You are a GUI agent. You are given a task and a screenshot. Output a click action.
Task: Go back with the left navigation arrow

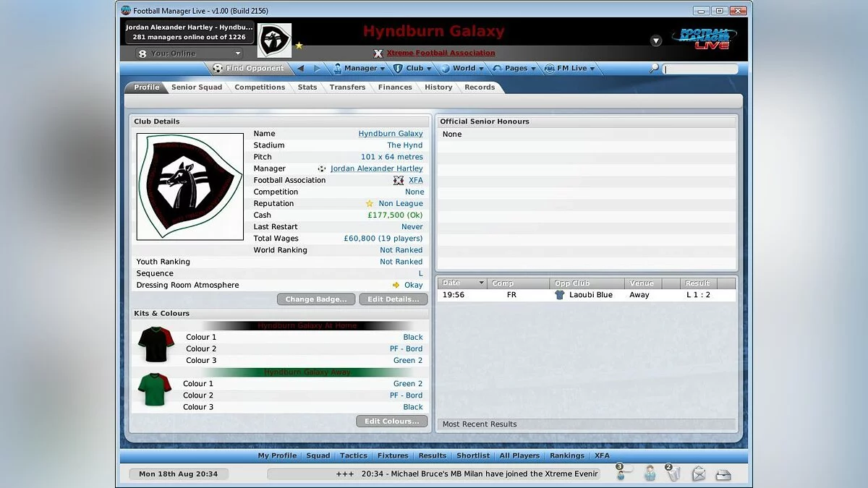301,69
